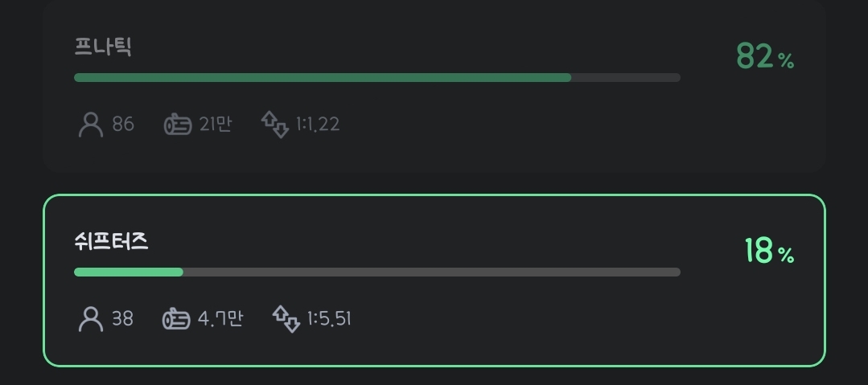
Task: Click the 18% progress bar for 쉬프터즈
Action: [377, 272]
